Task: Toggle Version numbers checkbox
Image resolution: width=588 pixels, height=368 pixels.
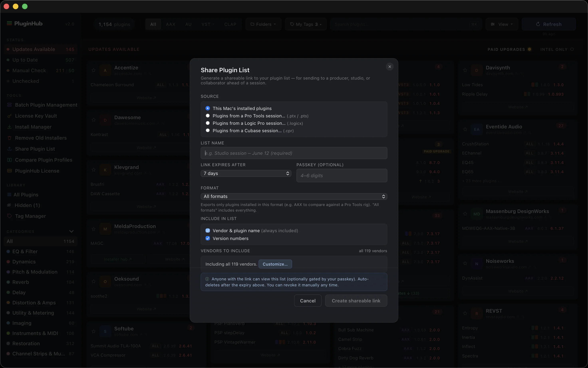Action: [x=208, y=238]
